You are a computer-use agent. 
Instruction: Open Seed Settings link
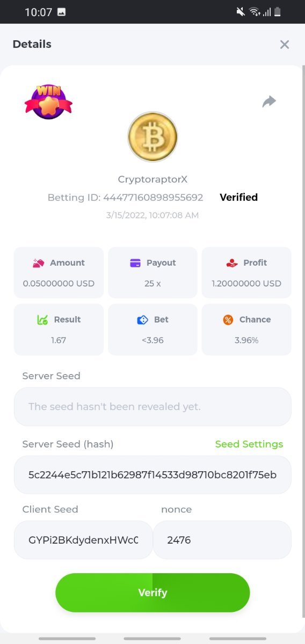point(249,444)
